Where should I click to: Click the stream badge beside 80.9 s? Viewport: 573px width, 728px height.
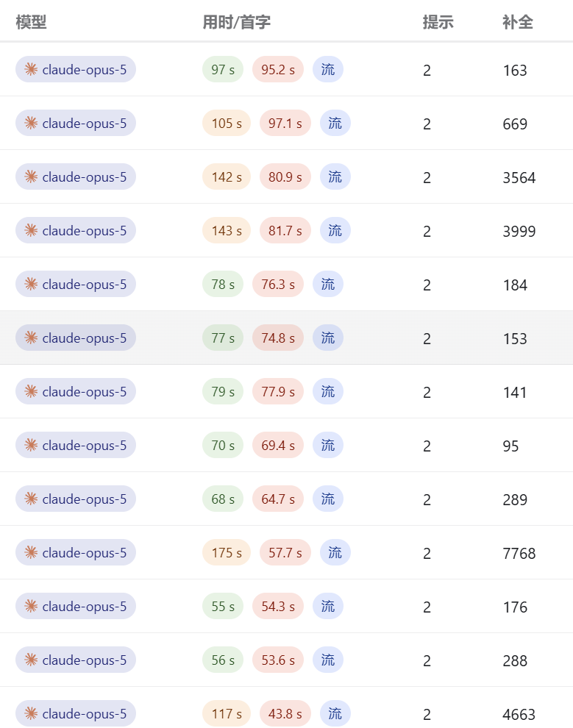(335, 177)
